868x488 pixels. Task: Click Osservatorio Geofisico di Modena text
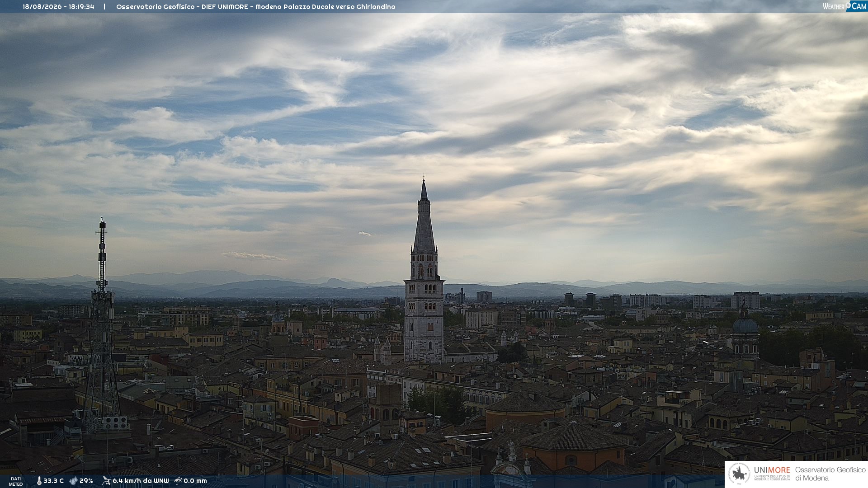click(x=830, y=474)
